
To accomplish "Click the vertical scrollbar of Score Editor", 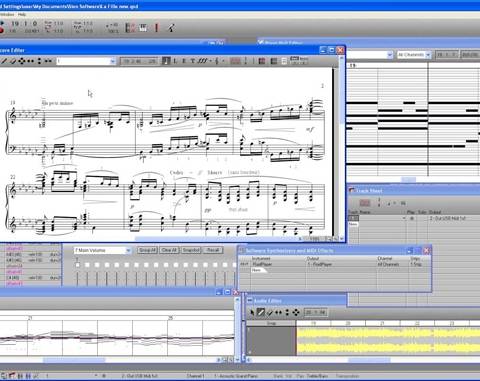I will (341, 147).
